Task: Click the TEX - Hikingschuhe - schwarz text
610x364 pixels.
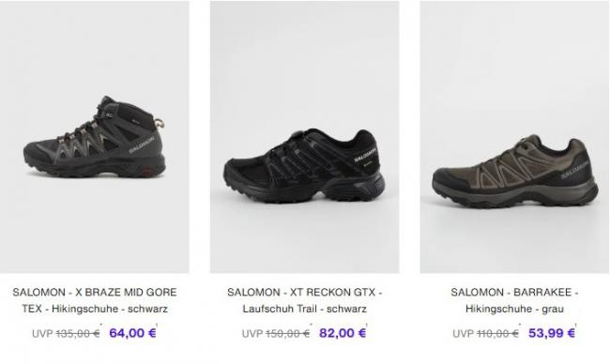Action: 95,309
